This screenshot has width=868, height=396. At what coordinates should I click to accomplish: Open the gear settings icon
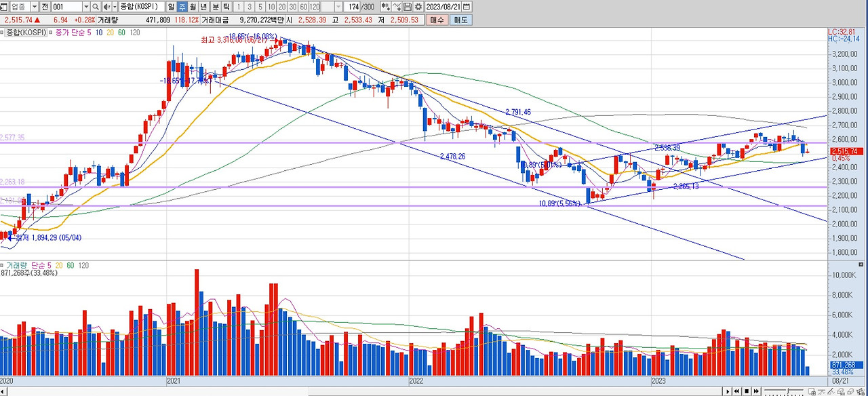[418, 7]
